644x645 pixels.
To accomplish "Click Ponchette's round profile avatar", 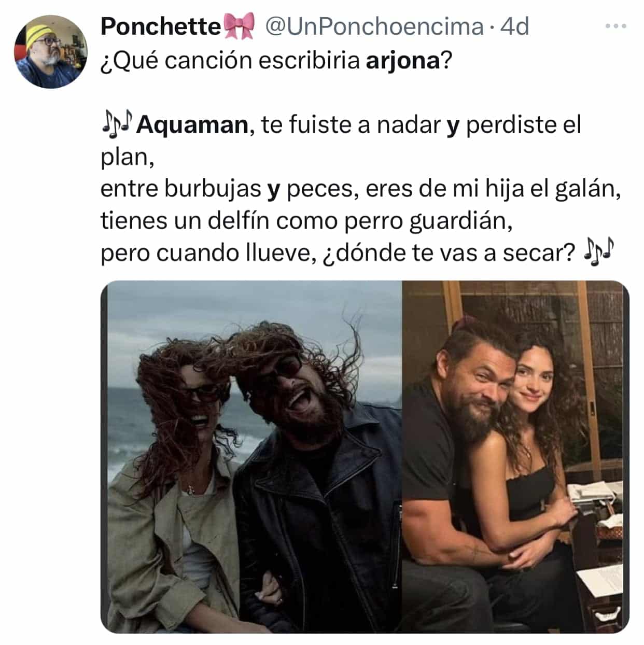I will click(x=50, y=52).
